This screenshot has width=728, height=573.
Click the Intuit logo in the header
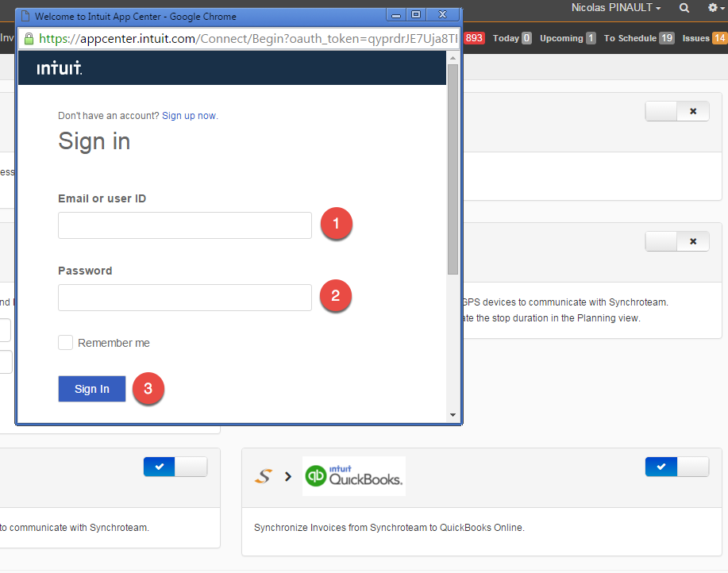pyautogui.click(x=60, y=67)
